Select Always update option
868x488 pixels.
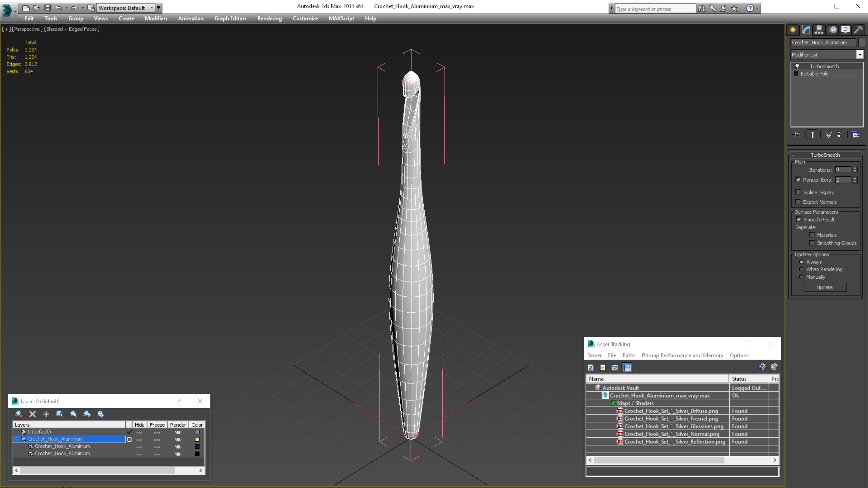[801, 262]
